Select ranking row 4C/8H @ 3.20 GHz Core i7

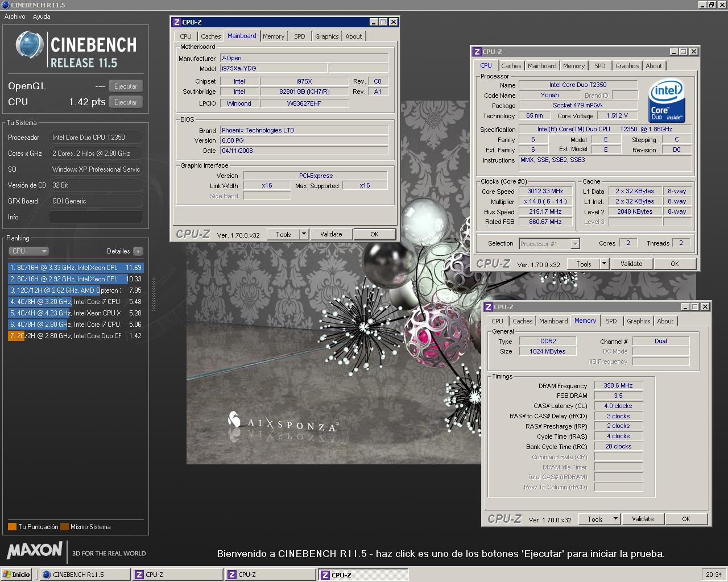click(x=76, y=302)
